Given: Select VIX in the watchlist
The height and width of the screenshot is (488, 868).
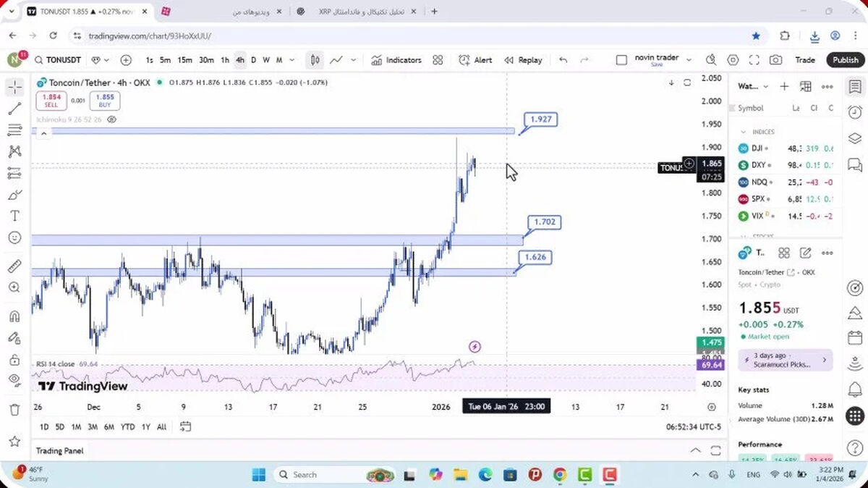Looking at the screenshot, I should [786, 216].
